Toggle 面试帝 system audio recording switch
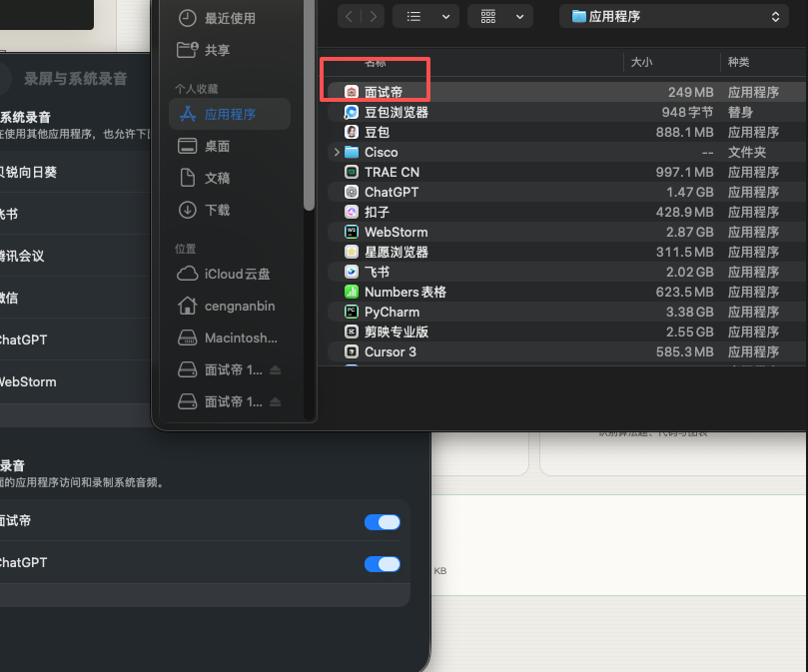Viewport: 808px width, 672px height. [x=383, y=522]
